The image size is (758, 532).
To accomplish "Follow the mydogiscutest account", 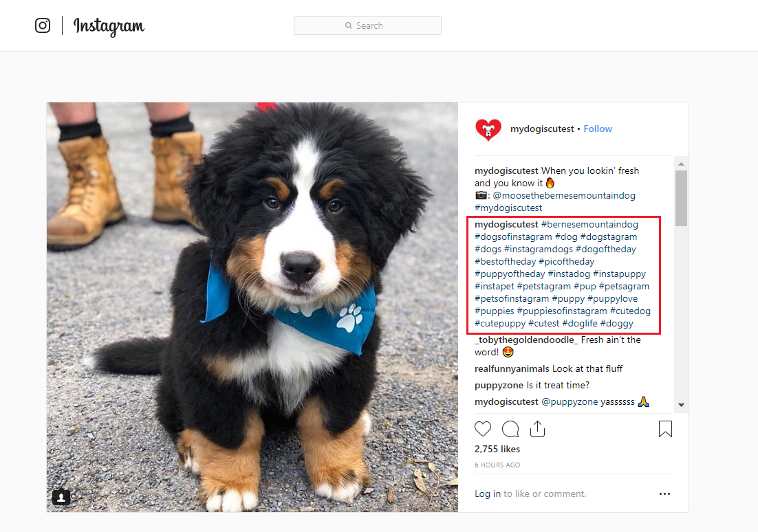I will pos(598,129).
